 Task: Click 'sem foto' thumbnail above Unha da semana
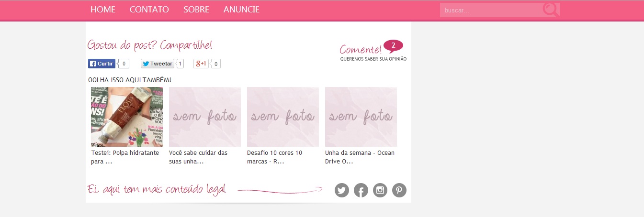[x=361, y=117]
